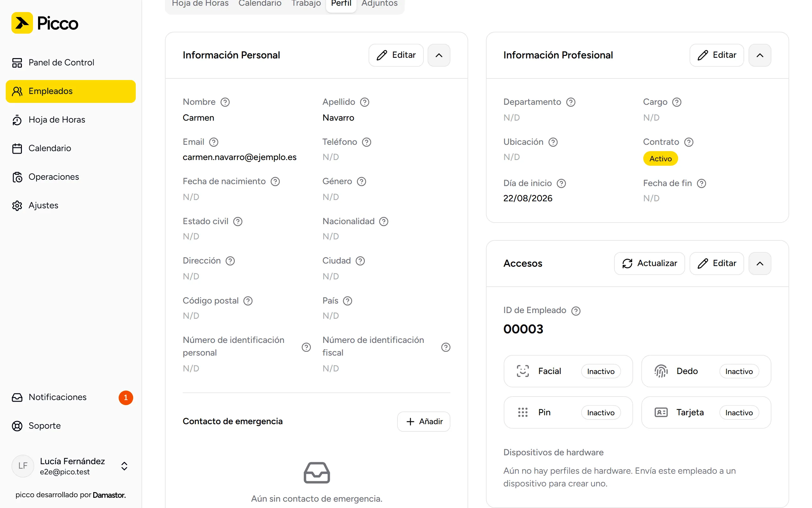Viewport: 812px width, 508px height.
Task: Show help for Contrato field
Action: [689, 142]
